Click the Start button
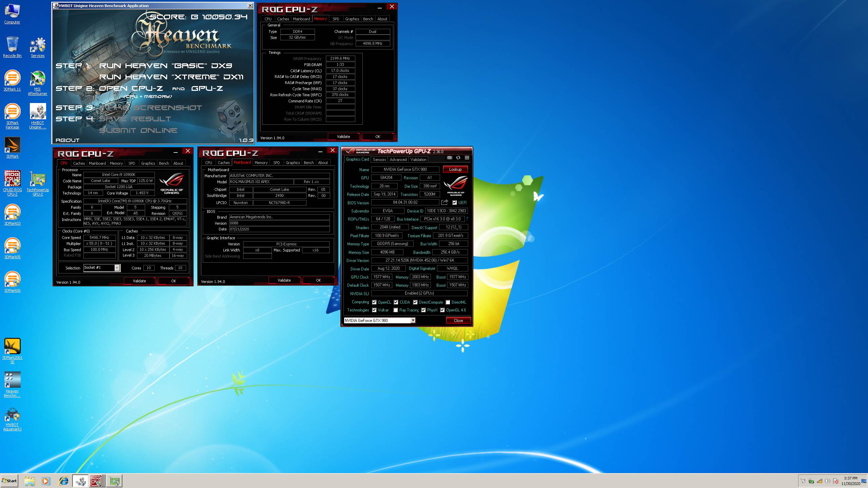This screenshot has width=868, height=488. pyautogui.click(x=9, y=481)
